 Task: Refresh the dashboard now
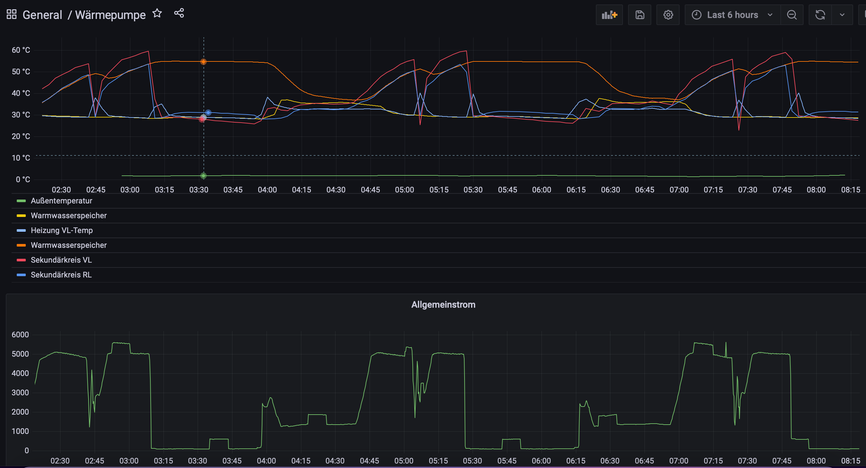(820, 15)
